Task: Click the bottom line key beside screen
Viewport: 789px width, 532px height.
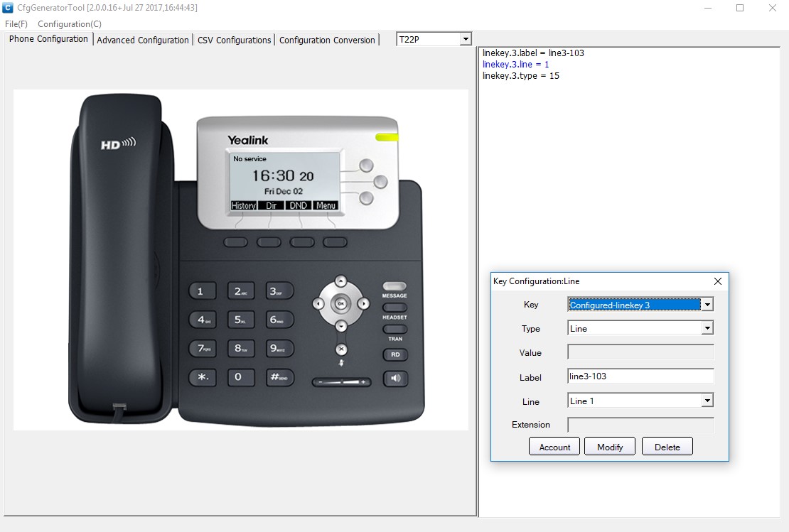Action: (366, 198)
